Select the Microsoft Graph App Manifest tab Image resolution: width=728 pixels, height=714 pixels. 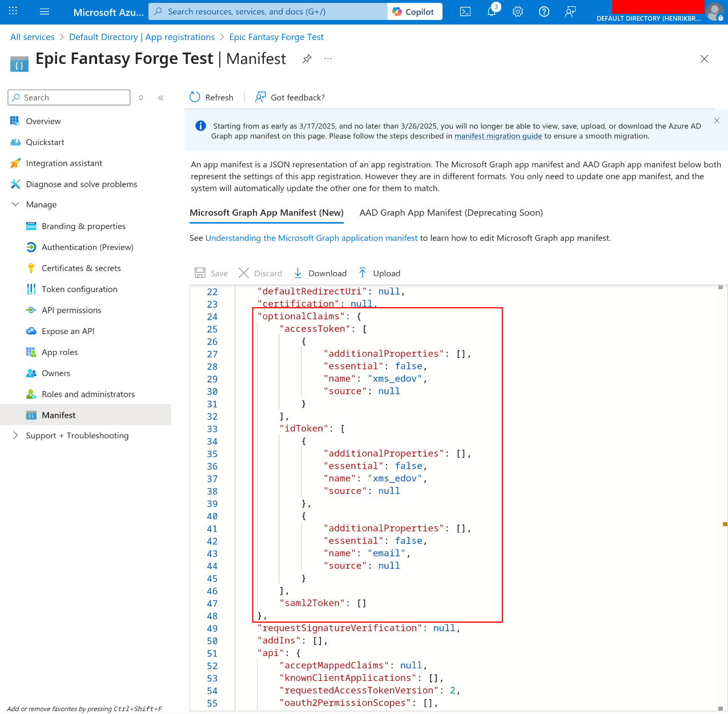tap(267, 212)
